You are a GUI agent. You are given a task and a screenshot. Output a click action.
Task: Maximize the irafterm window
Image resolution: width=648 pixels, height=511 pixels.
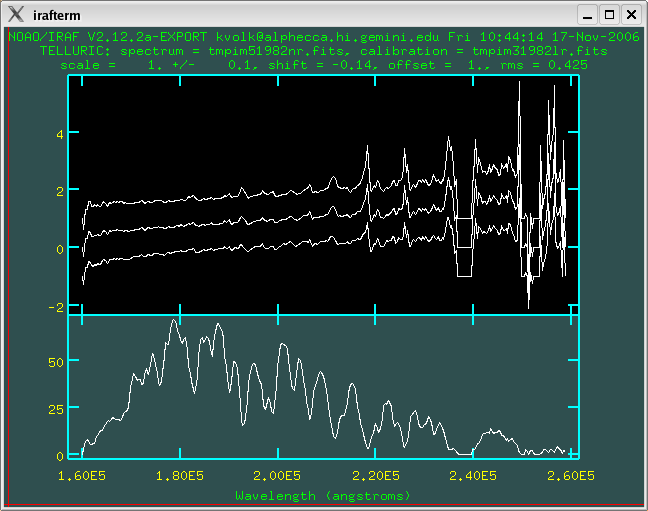click(x=609, y=15)
